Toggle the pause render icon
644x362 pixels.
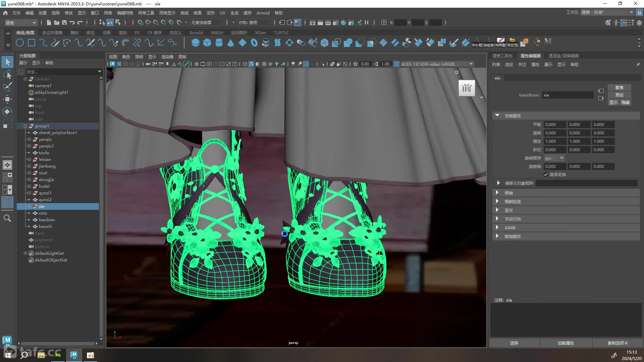click(x=367, y=22)
